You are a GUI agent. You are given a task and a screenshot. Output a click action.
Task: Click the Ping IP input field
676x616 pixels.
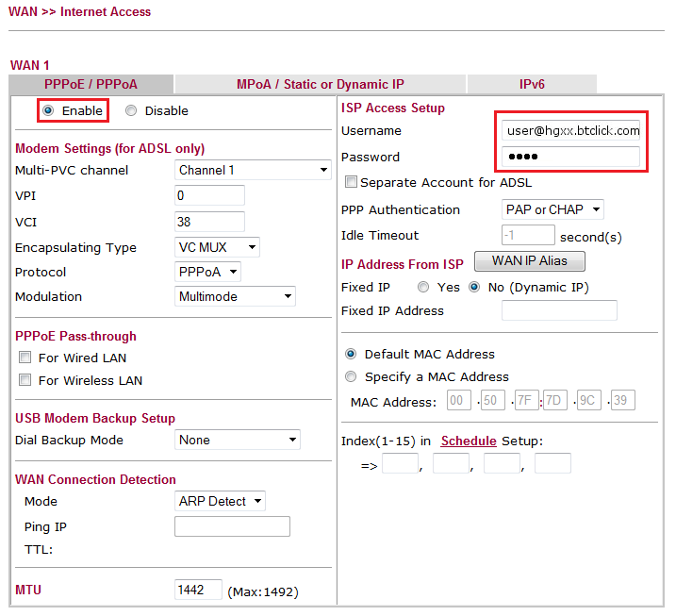click(232, 526)
